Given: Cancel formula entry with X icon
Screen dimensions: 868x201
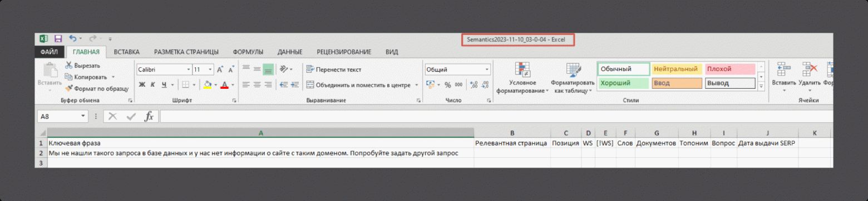Looking at the screenshot, I should pyautogui.click(x=113, y=116).
